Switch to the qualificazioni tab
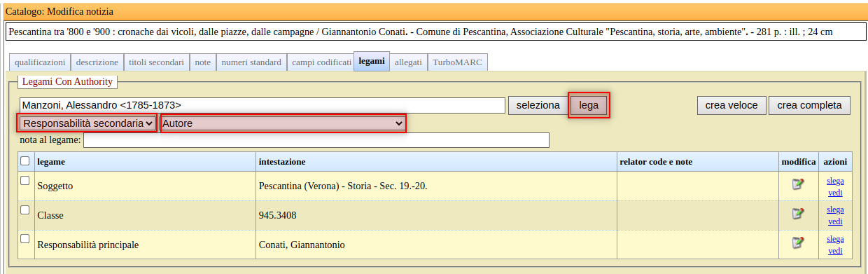The image size is (868, 274). click(x=40, y=62)
